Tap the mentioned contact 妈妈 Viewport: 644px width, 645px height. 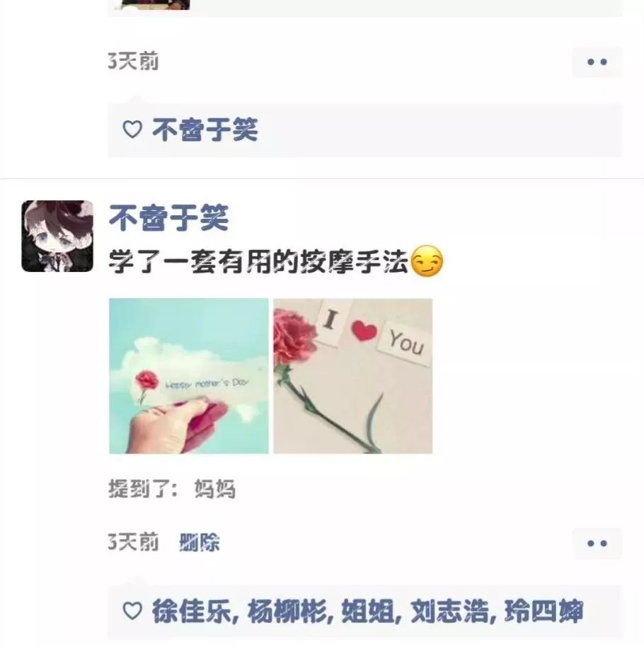point(214,489)
